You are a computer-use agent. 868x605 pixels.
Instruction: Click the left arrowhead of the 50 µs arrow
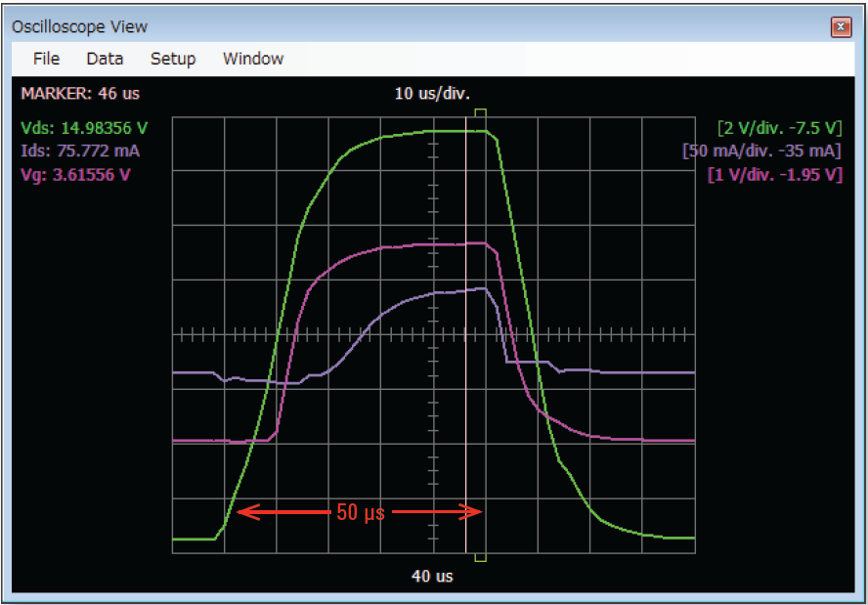tap(244, 511)
